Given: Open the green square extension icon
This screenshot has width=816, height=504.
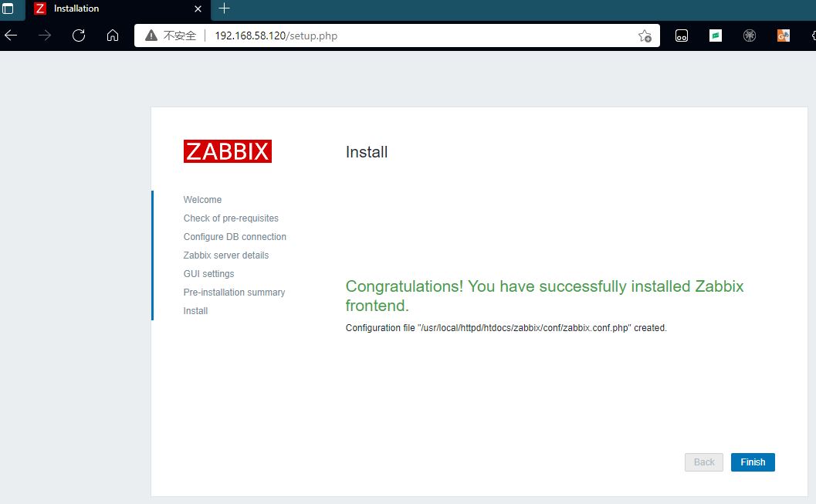Looking at the screenshot, I should tap(716, 36).
